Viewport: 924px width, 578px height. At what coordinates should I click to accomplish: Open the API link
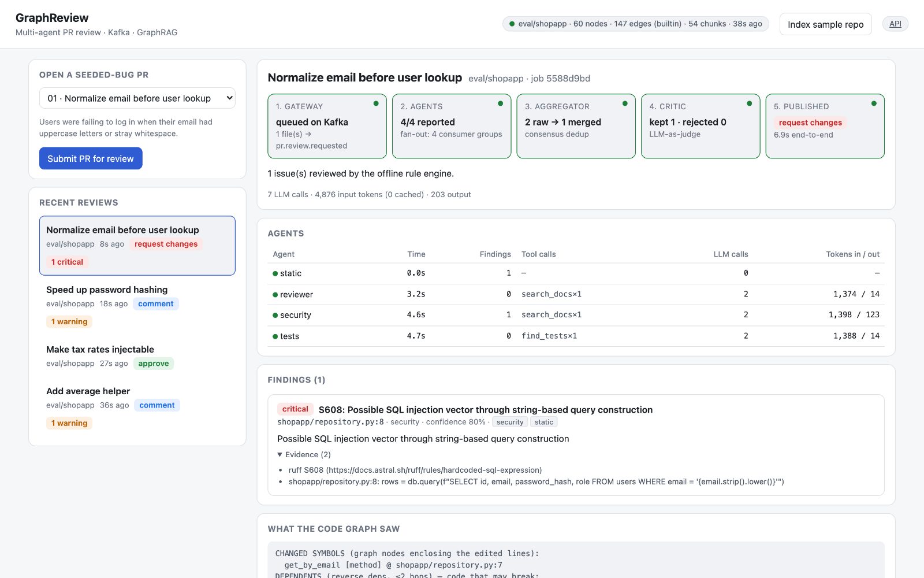pos(895,24)
